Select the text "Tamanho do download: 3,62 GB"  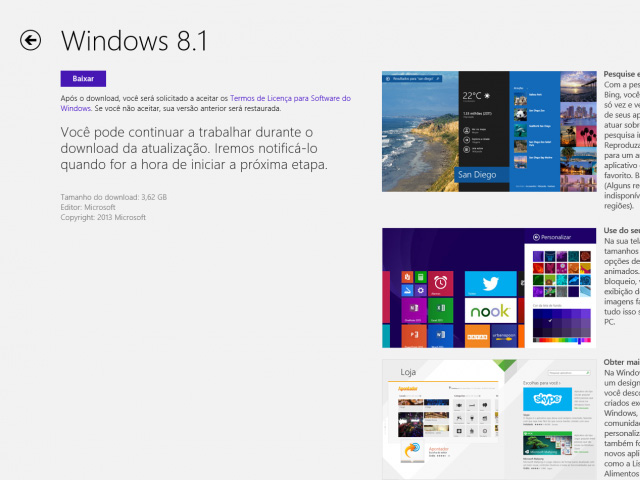pyautogui.click(x=113, y=197)
